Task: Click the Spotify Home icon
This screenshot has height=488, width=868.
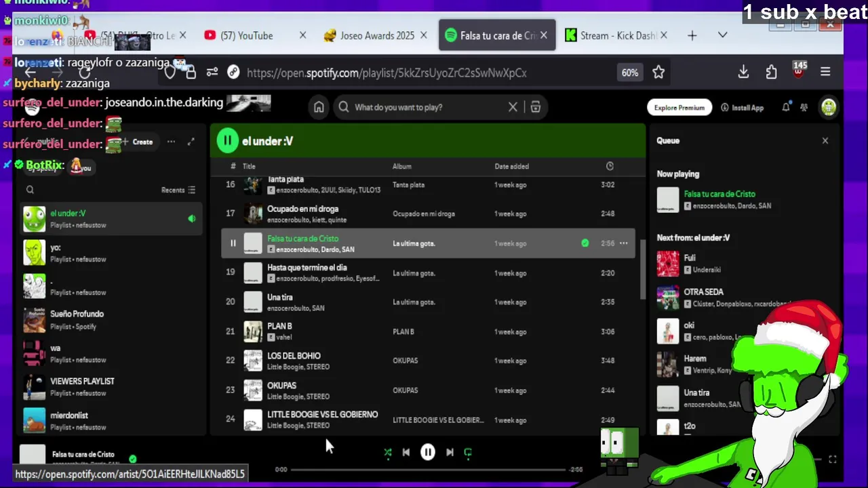Action: tap(319, 107)
